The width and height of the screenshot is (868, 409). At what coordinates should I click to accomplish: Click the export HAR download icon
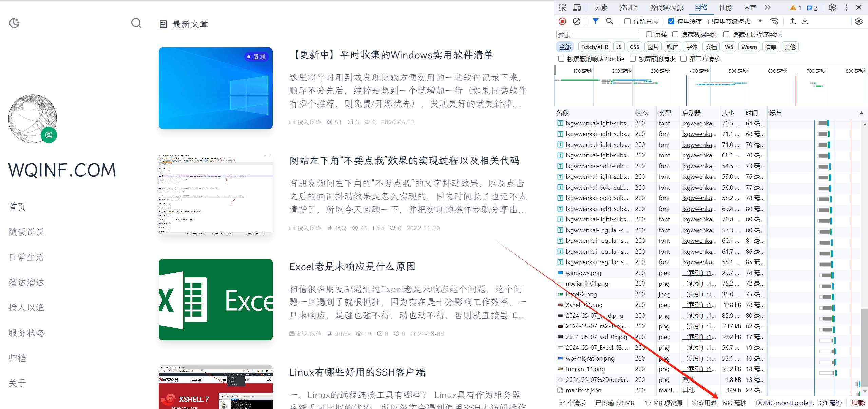point(805,21)
